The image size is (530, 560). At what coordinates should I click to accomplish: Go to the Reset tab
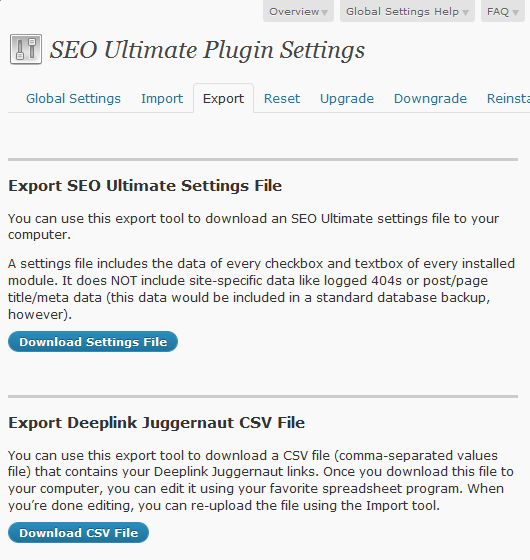tap(282, 99)
